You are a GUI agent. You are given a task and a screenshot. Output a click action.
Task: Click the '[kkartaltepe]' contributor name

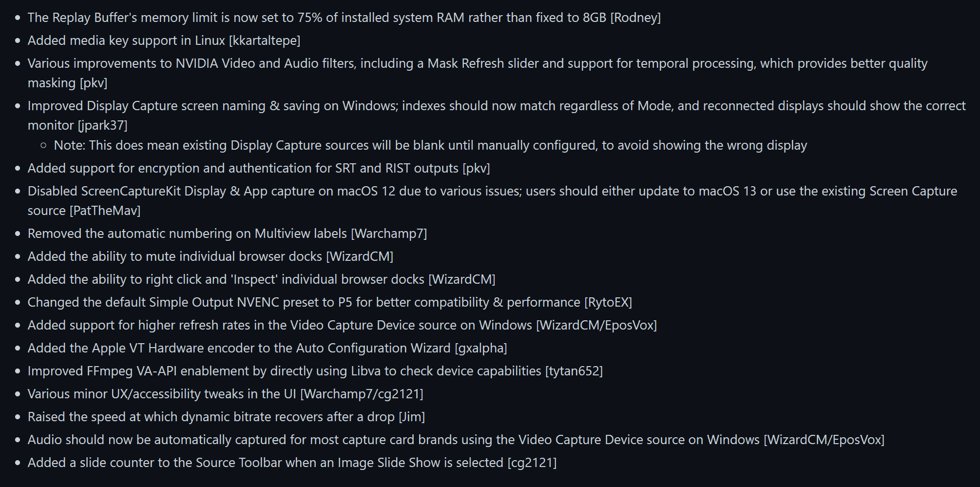265,40
